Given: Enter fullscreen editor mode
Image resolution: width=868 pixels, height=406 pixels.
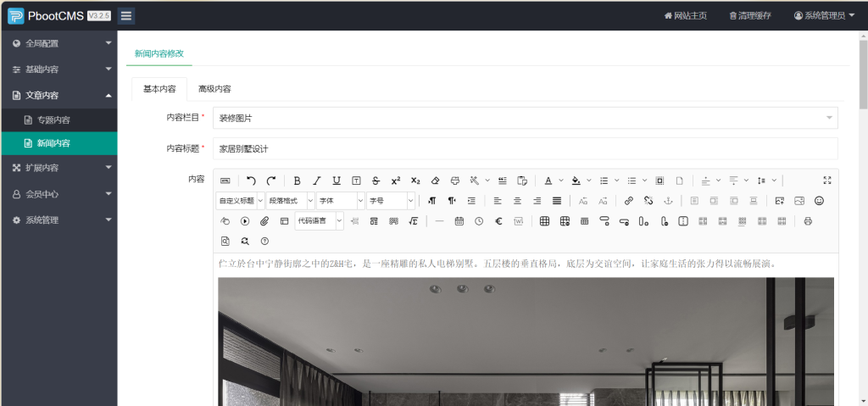Looking at the screenshot, I should [x=827, y=181].
